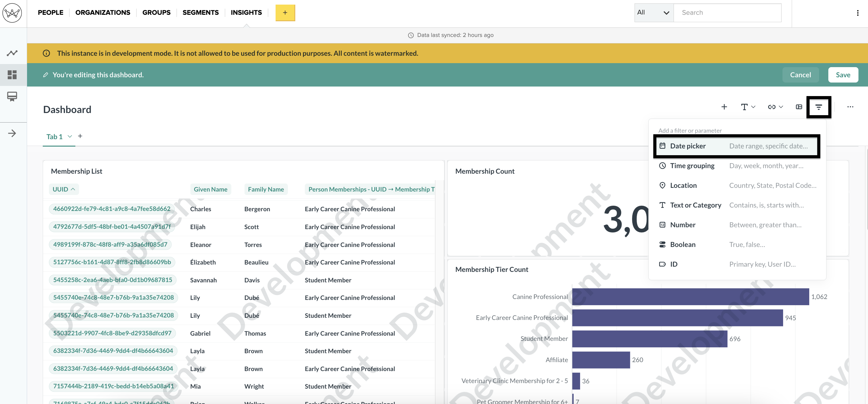Open UUID 5455258c-2ea6-4aeb-bfa0-0d1b09687815
Screen dimensions: 868x404
(x=113, y=280)
